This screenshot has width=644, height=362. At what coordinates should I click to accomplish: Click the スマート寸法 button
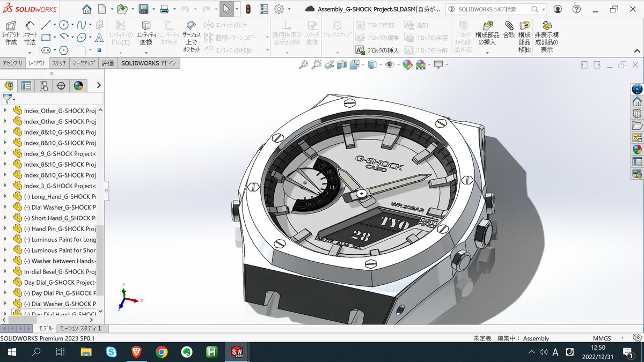tap(30, 33)
